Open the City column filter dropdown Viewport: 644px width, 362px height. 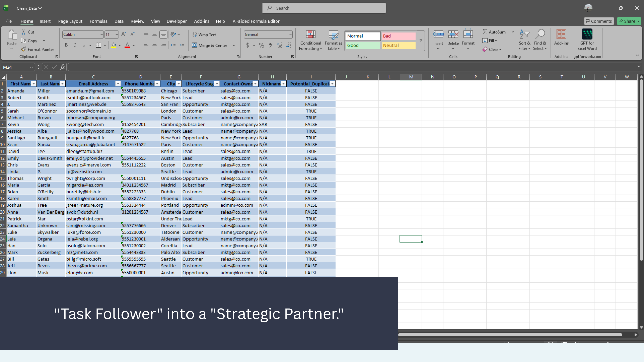(x=179, y=84)
